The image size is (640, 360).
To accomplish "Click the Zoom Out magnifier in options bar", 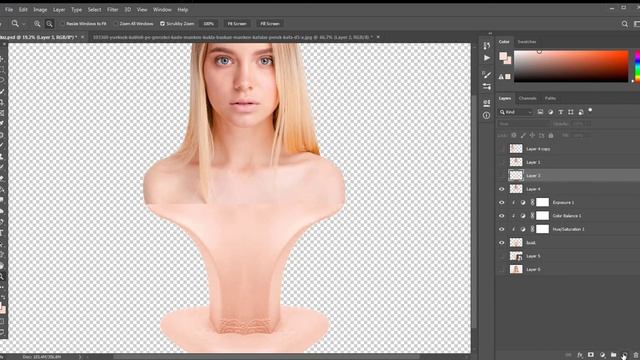I will 49,24.
